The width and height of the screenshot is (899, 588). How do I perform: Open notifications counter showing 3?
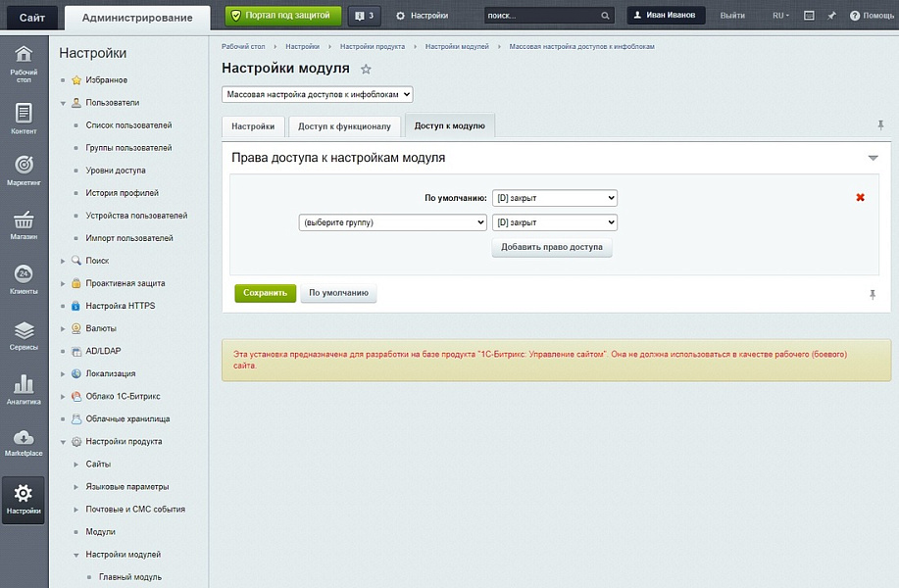[x=365, y=16]
